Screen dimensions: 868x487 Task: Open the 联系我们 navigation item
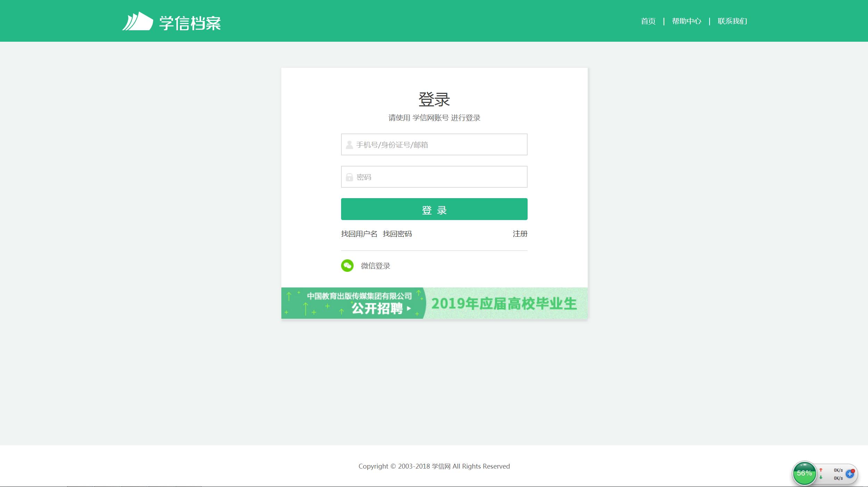732,21
